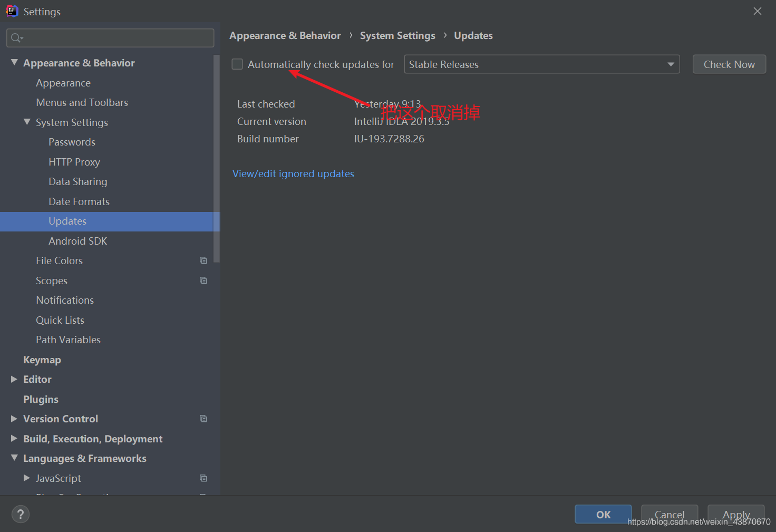Screen dimensions: 776x532
Task: Open the Stable Releases dropdown
Action: click(541, 64)
